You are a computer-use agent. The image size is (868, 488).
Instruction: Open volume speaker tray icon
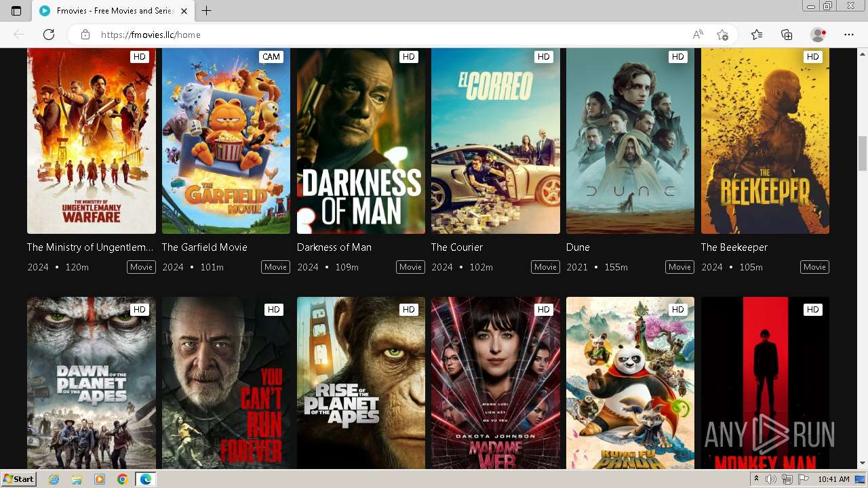point(772,479)
